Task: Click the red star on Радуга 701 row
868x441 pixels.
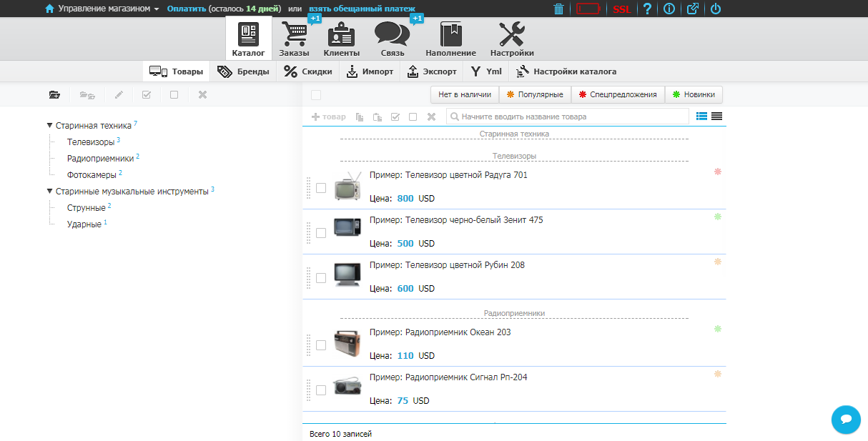Action: [718, 172]
